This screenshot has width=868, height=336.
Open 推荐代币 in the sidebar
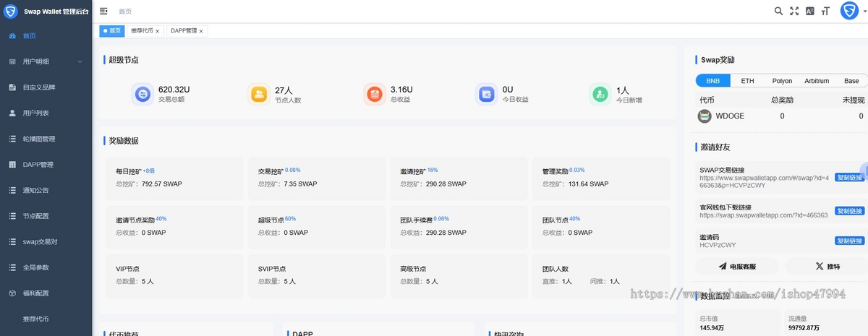point(46,319)
